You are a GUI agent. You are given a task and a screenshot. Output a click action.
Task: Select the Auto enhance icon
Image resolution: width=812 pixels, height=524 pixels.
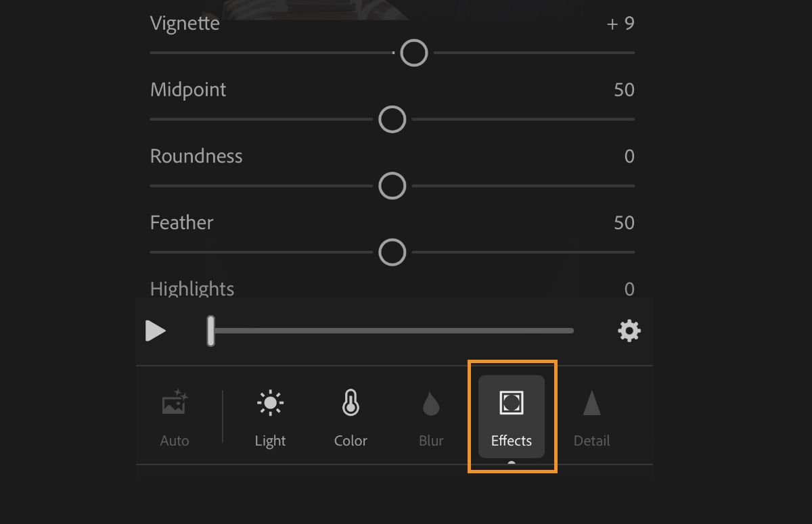(x=174, y=402)
